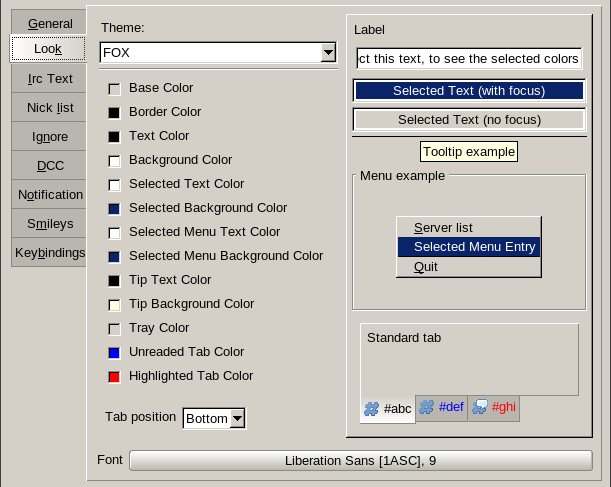Change the Tip Text Color swatch
Screen dimensions: 611x487
(x=114, y=281)
